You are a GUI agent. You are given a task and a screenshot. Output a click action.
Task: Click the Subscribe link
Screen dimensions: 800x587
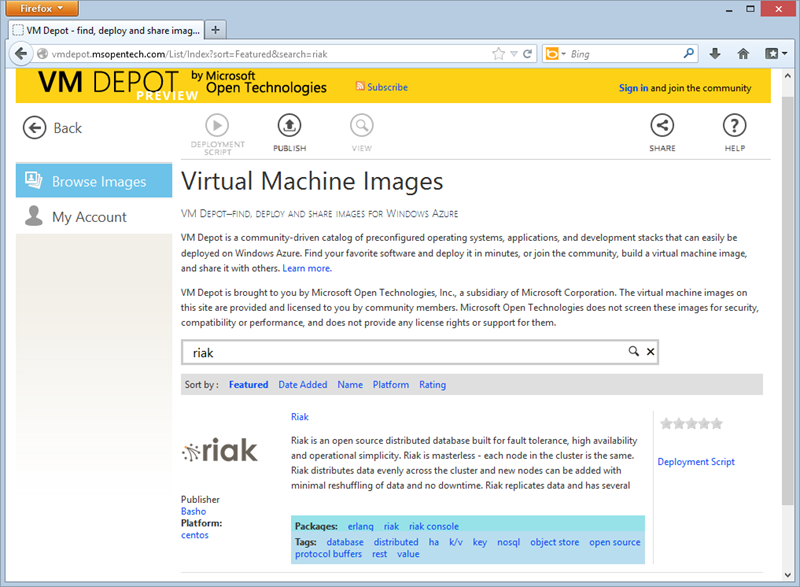[387, 87]
